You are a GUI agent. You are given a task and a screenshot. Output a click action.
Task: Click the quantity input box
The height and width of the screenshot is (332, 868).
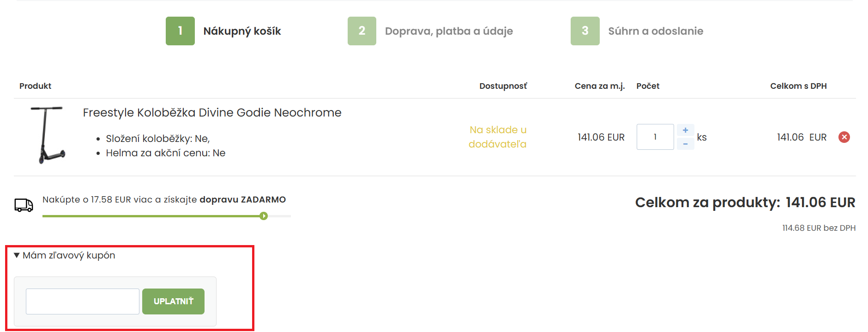point(655,137)
